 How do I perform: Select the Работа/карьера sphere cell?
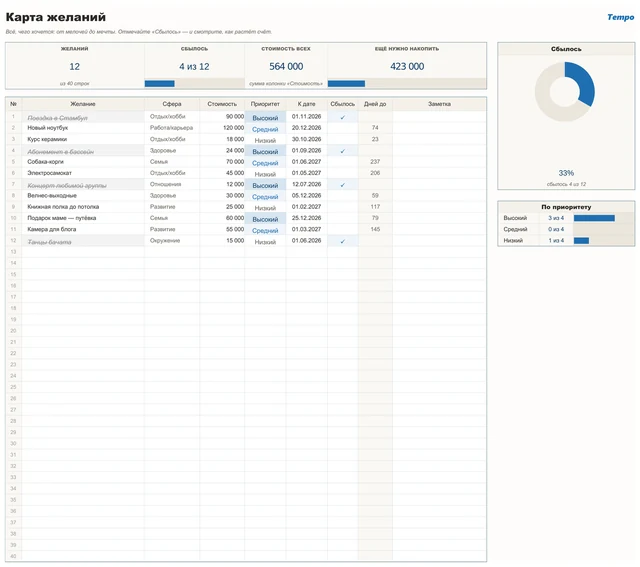point(172,128)
